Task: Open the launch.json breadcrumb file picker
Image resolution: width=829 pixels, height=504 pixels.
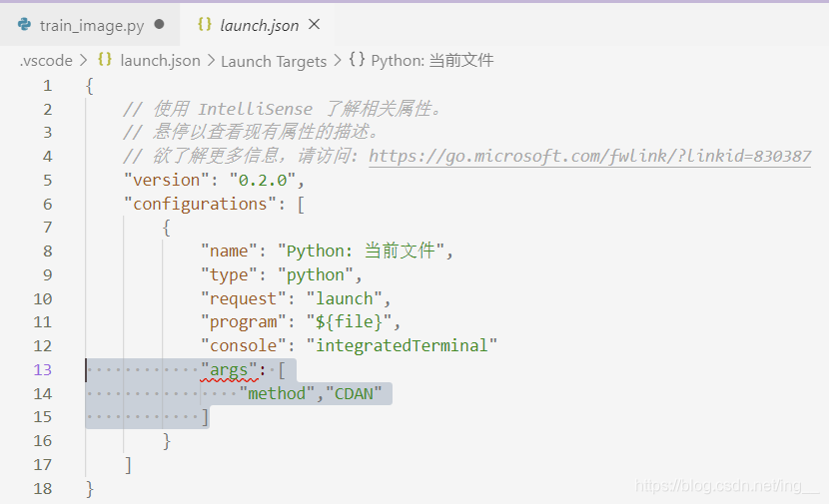Action: [x=160, y=61]
